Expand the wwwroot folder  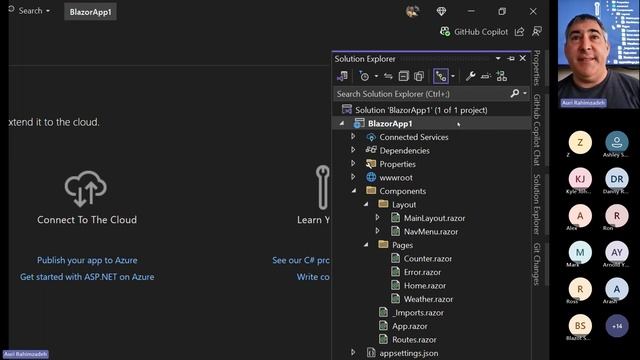point(353,177)
